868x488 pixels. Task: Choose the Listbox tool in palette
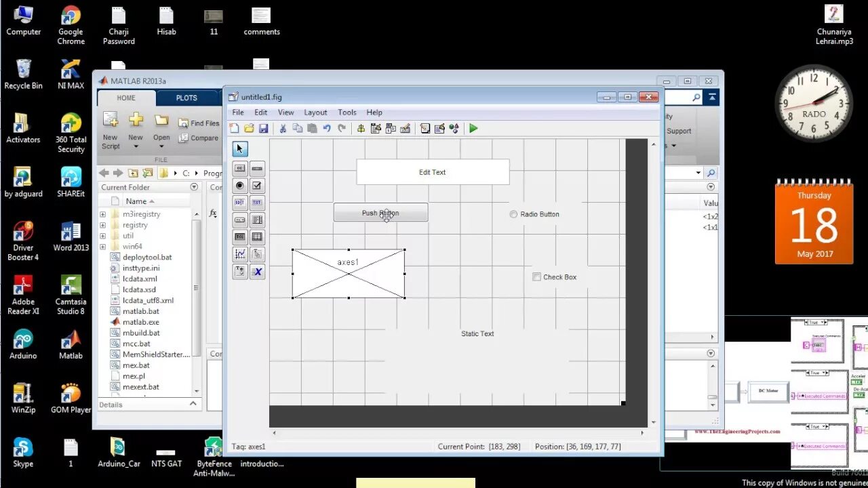pyautogui.click(x=257, y=220)
